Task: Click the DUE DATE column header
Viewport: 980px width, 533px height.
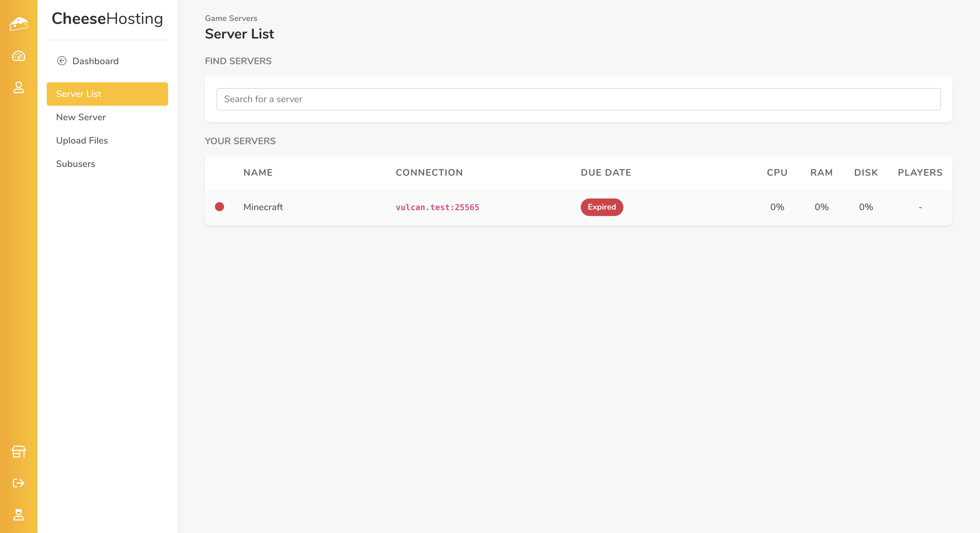Action: pos(606,172)
